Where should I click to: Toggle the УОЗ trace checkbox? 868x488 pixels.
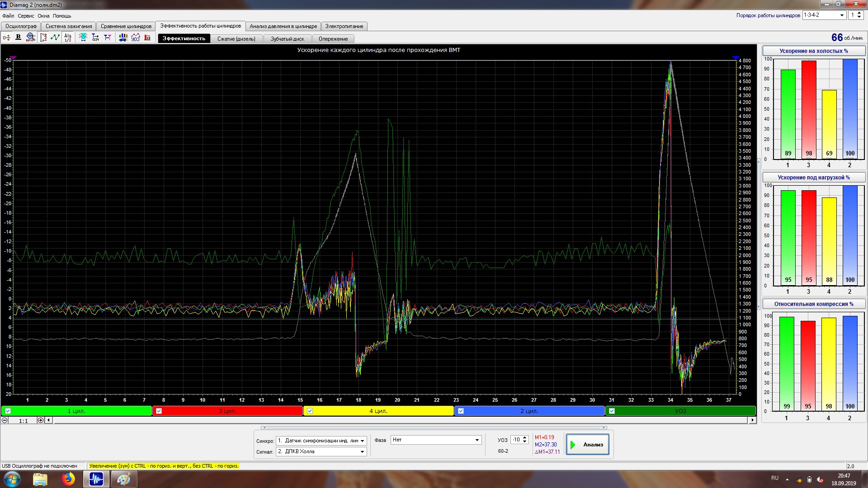pyautogui.click(x=612, y=411)
